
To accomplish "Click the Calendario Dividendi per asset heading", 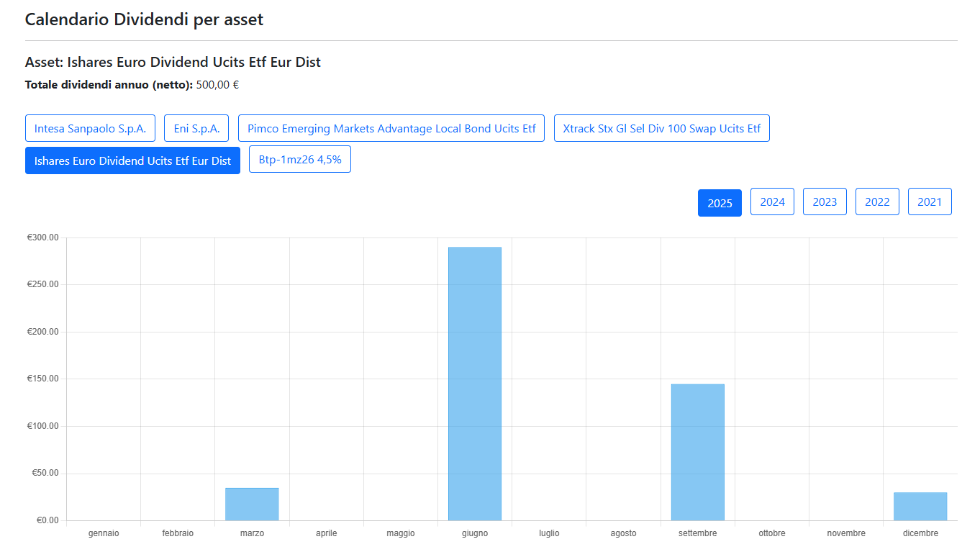I will tap(144, 19).
